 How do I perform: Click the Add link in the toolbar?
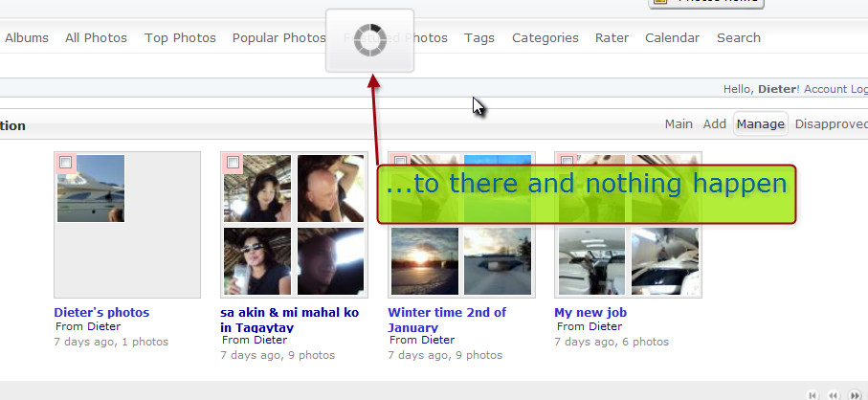pyautogui.click(x=715, y=123)
